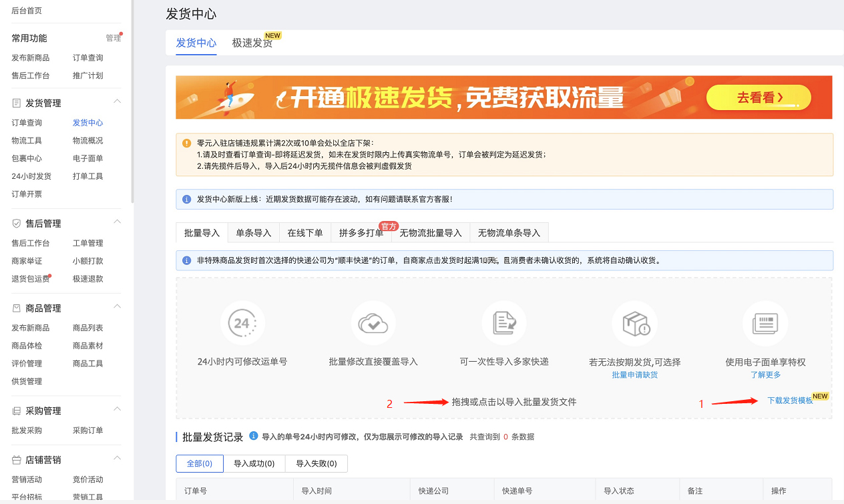This screenshot has width=844, height=504.
Task: Click the cloud icon for batch overwrite import
Action: [373, 322]
